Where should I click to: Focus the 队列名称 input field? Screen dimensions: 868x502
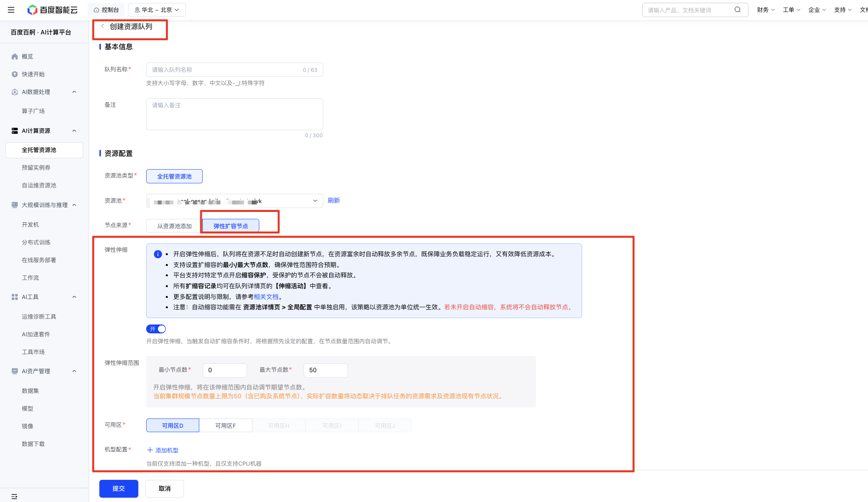click(234, 70)
